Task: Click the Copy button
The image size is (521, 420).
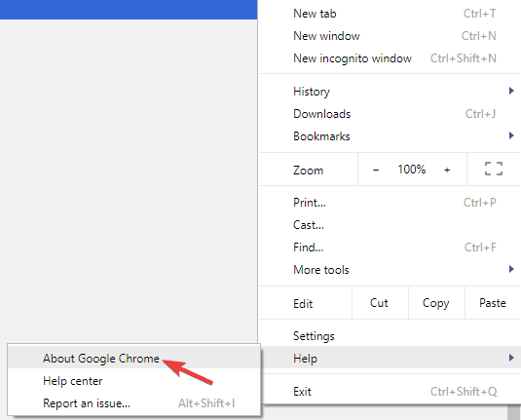Action: click(436, 303)
